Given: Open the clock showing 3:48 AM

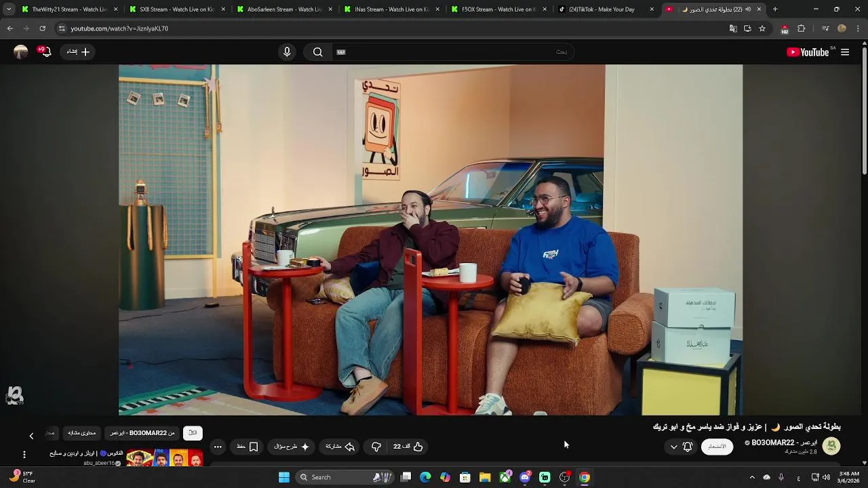Looking at the screenshot, I should (850, 477).
